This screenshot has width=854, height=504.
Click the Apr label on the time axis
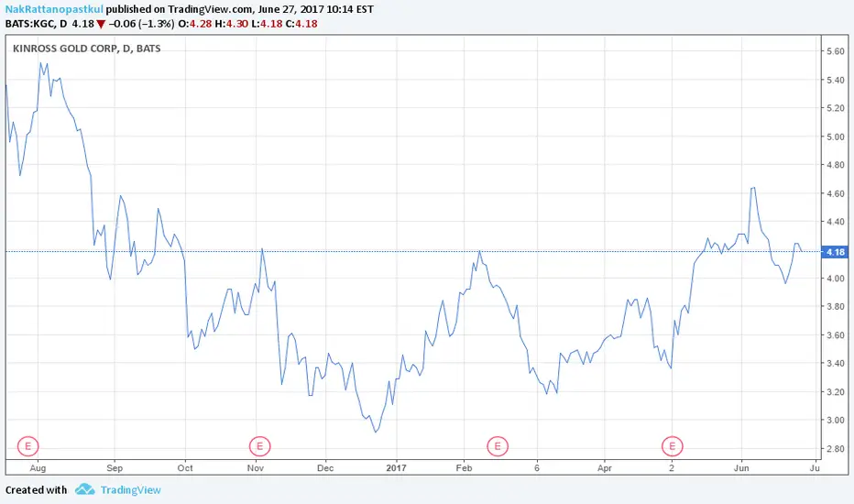pos(605,467)
